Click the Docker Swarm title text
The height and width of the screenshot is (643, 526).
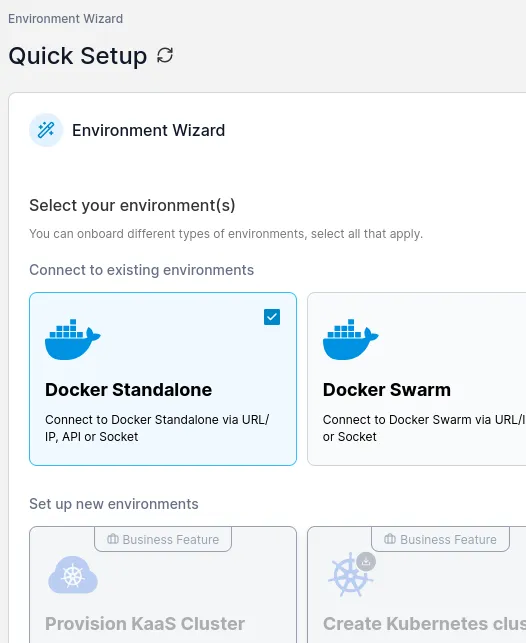click(x=387, y=390)
